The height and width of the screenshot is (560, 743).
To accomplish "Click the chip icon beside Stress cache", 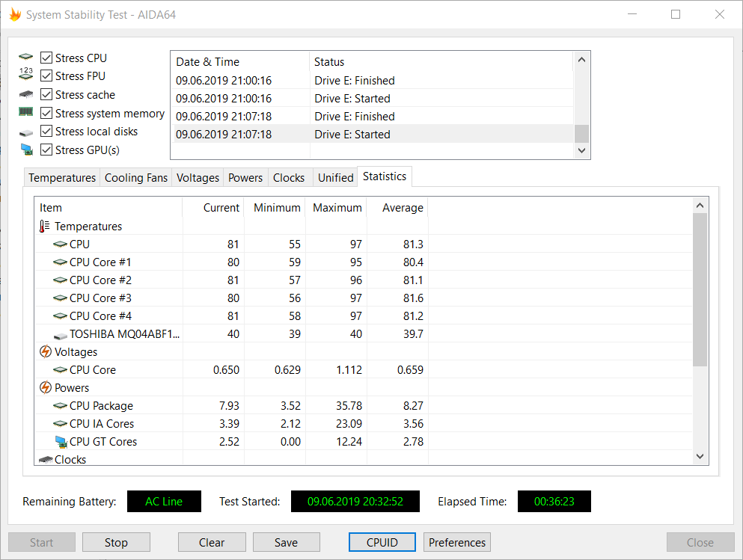I will point(26,94).
